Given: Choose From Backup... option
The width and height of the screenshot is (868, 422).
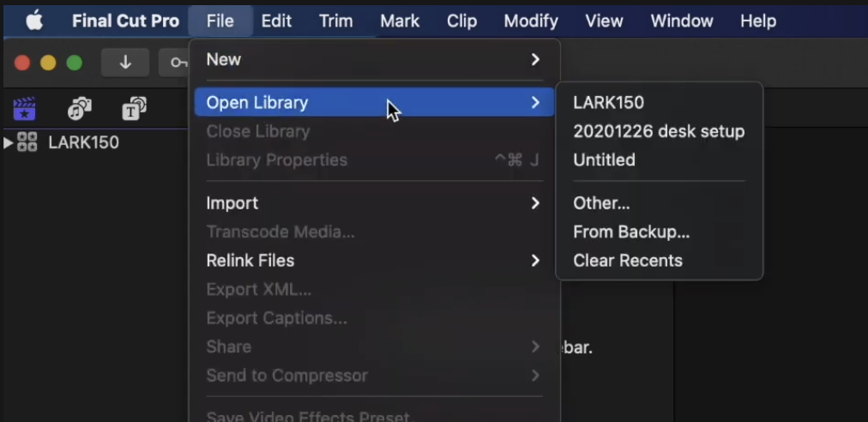Looking at the screenshot, I should pos(660,232).
